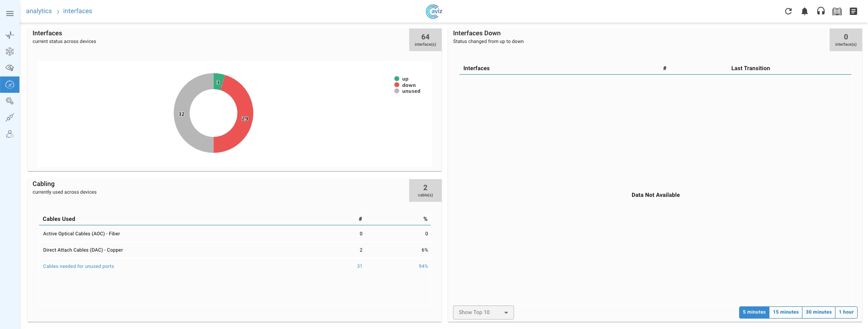
Task: Toggle the 'down' legend entry in chart
Action: coord(408,85)
